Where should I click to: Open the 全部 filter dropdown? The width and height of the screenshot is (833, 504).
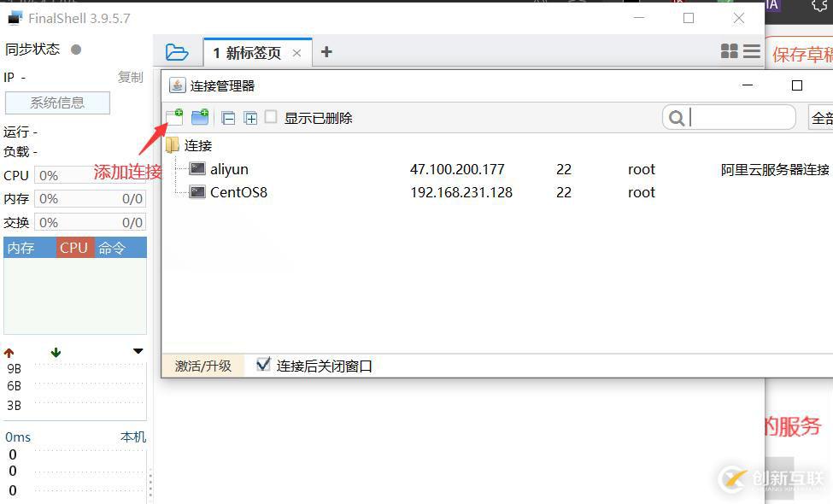(x=822, y=116)
